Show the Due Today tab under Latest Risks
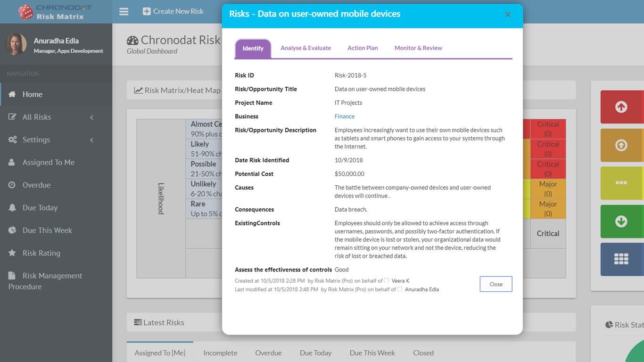The image size is (644, 362). pos(315,353)
